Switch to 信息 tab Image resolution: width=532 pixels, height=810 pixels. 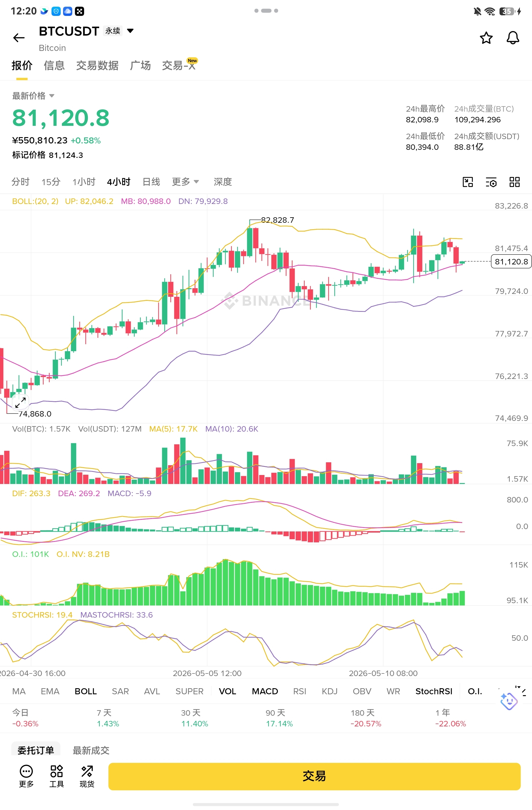[54, 65]
